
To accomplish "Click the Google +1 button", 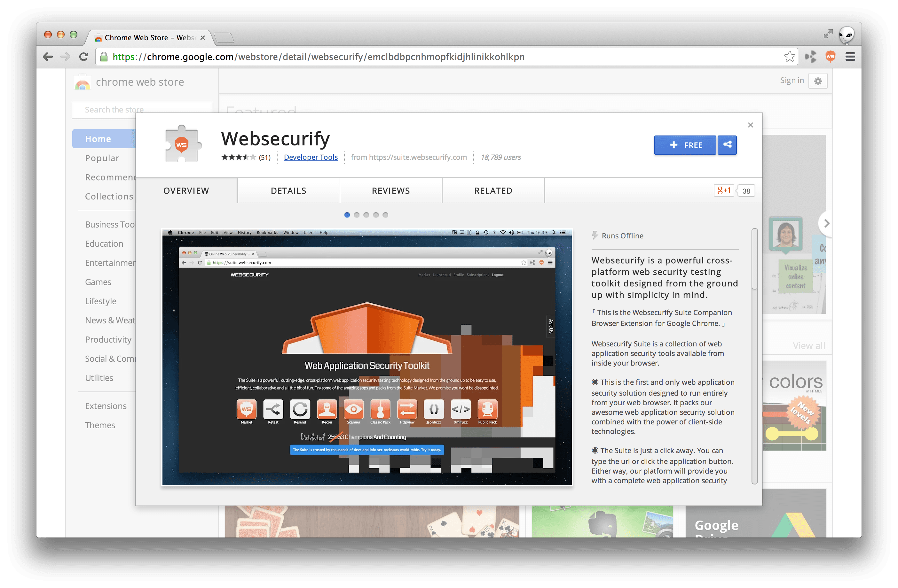I will [724, 191].
